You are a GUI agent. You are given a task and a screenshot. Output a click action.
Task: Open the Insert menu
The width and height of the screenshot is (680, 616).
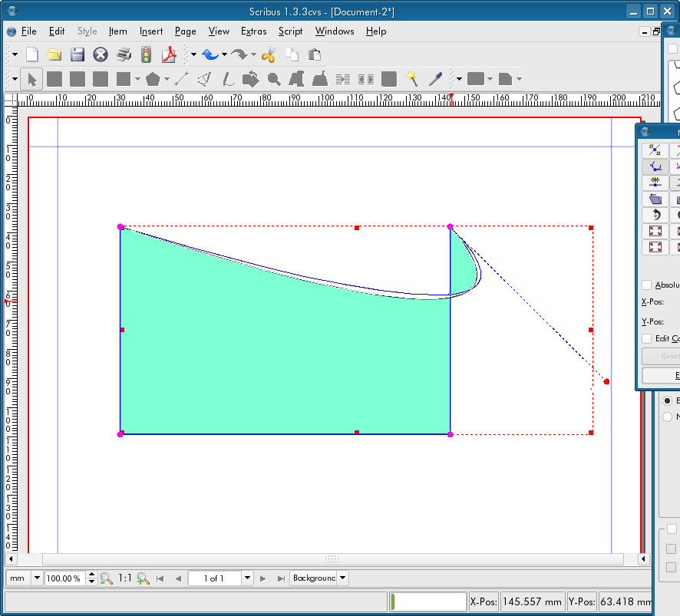coord(151,31)
